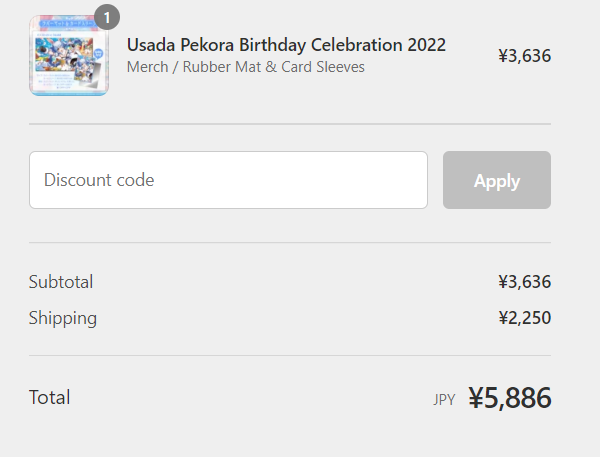The image size is (600, 457).
Task: Click the divider line above the discount field
Action: (x=290, y=124)
